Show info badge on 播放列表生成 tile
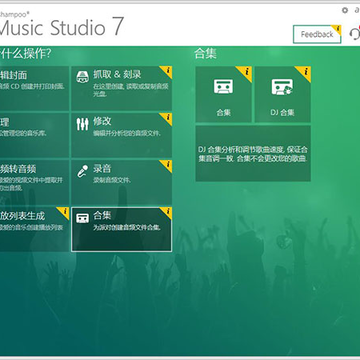 64,212
